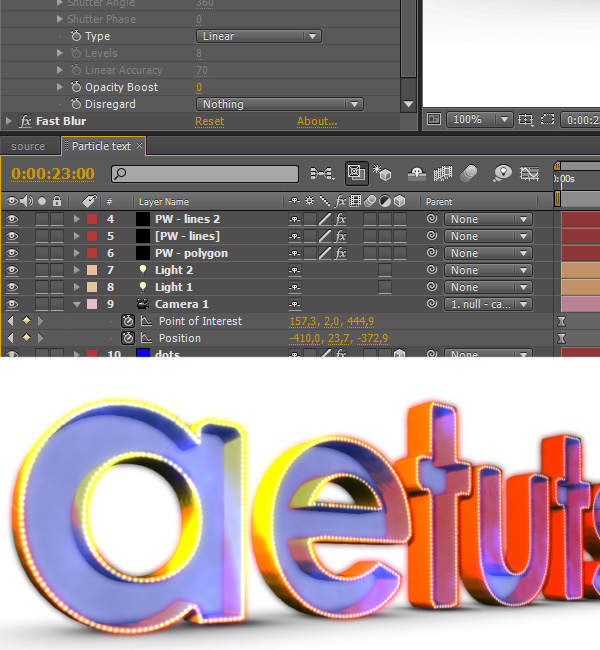Open parent dropdown for PW - lines 2

[488, 219]
